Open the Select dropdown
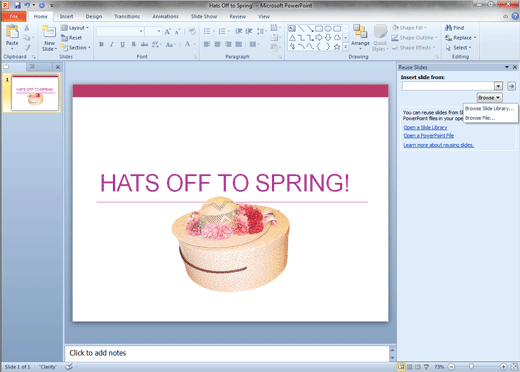520x372 pixels. pyautogui.click(x=459, y=48)
